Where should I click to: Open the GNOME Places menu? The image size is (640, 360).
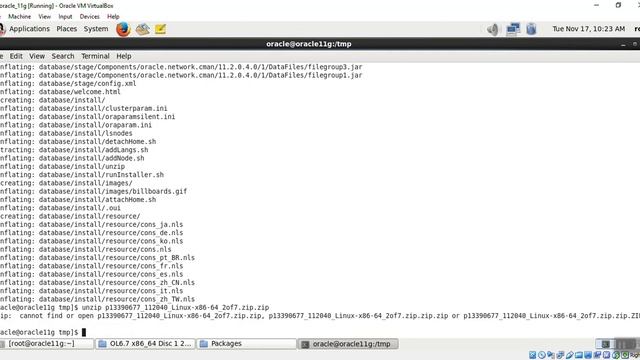(x=67, y=29)
